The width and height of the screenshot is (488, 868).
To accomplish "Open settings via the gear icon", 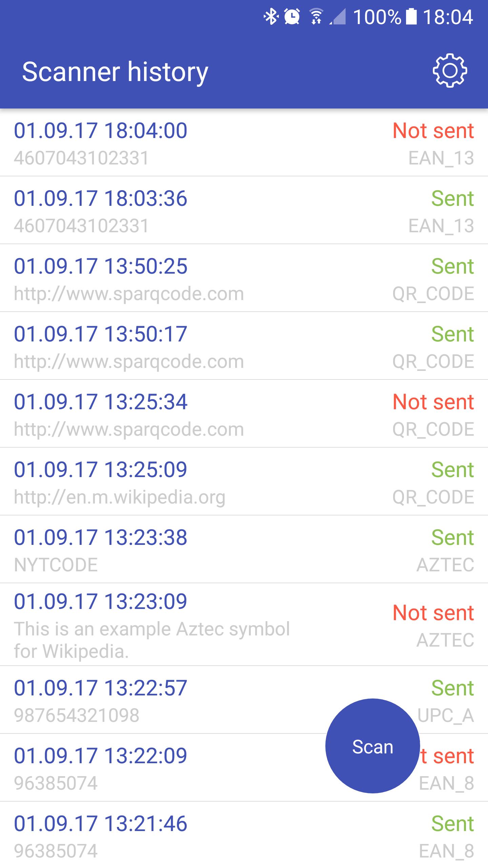I will pos(450,71).
